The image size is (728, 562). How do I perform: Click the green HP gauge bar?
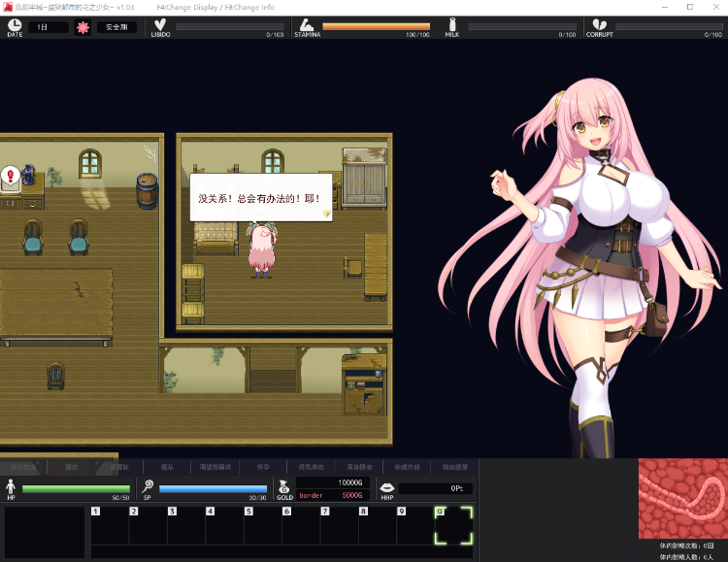(x=76, y=488)
